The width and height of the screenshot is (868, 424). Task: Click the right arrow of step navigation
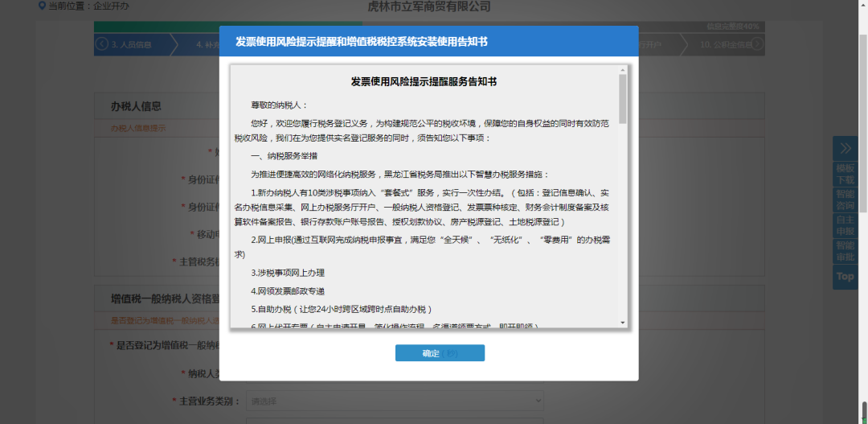[x=757, y=43]
